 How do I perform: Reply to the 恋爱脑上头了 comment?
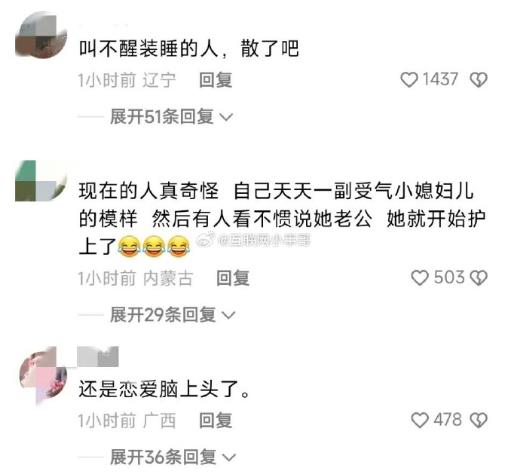(215, 420)
